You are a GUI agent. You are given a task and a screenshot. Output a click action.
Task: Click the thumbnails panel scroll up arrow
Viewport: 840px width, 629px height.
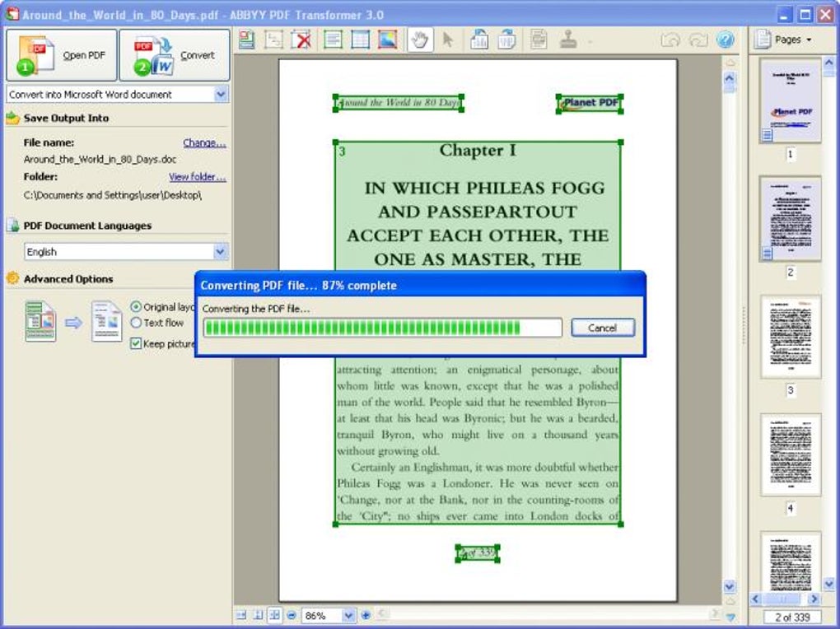[828, 63]
